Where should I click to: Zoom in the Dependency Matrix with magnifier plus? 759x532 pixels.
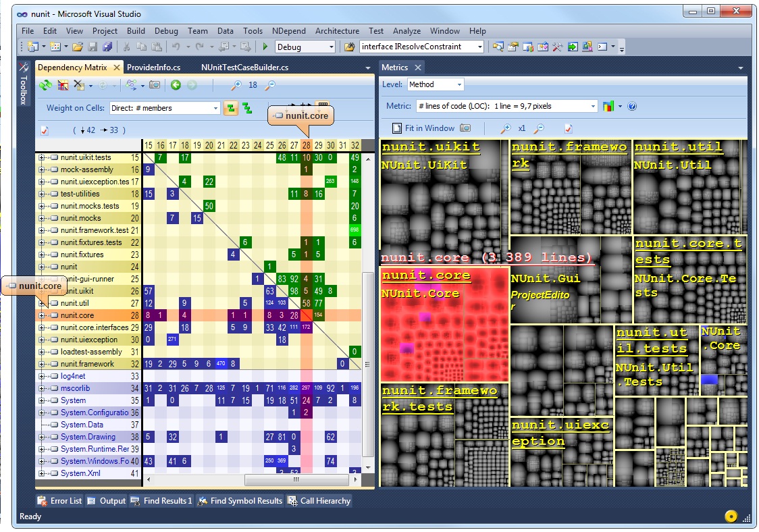[x=236, y=85]
